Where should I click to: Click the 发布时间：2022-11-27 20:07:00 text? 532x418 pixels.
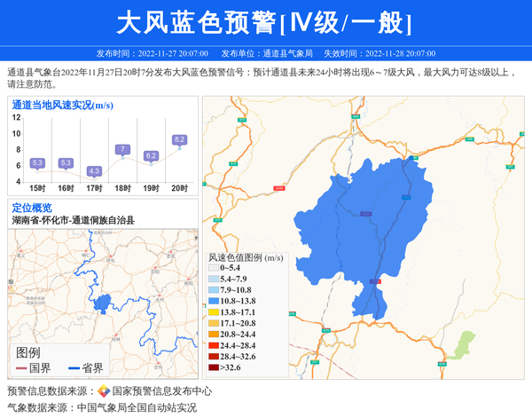tap(152, 53)
